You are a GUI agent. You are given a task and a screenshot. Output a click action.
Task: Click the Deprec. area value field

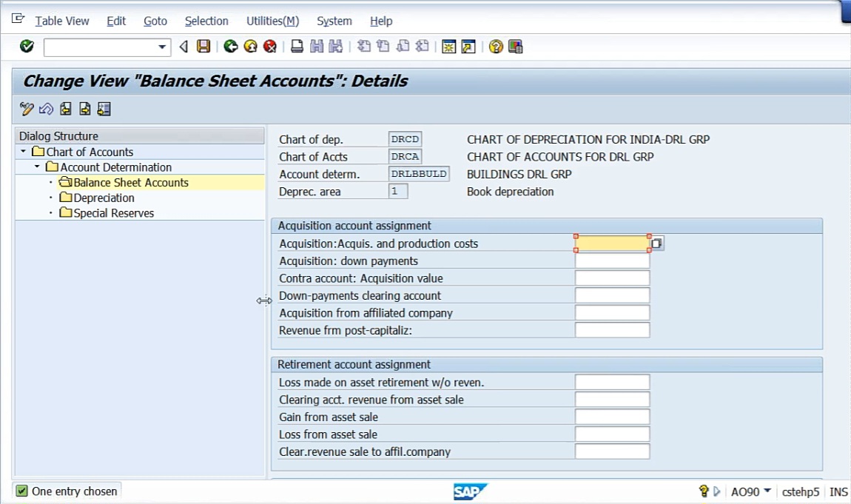[398, 192]
